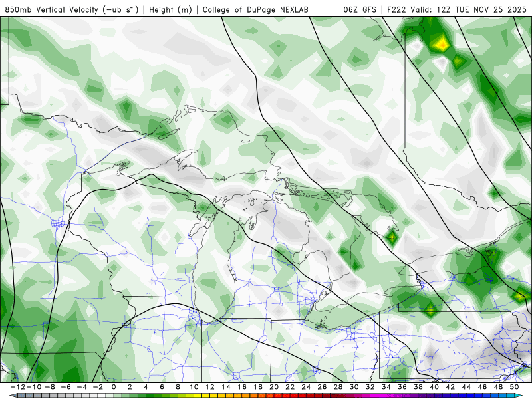Viewport: 532px width, 399px height.
Task: Click the '2' color scale label
Action: [130, 387]
